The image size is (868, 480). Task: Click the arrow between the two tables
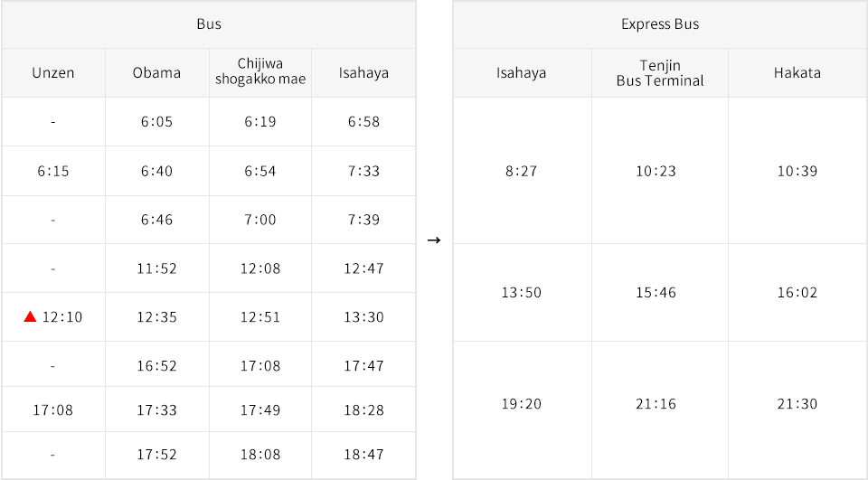pos(434,240)
